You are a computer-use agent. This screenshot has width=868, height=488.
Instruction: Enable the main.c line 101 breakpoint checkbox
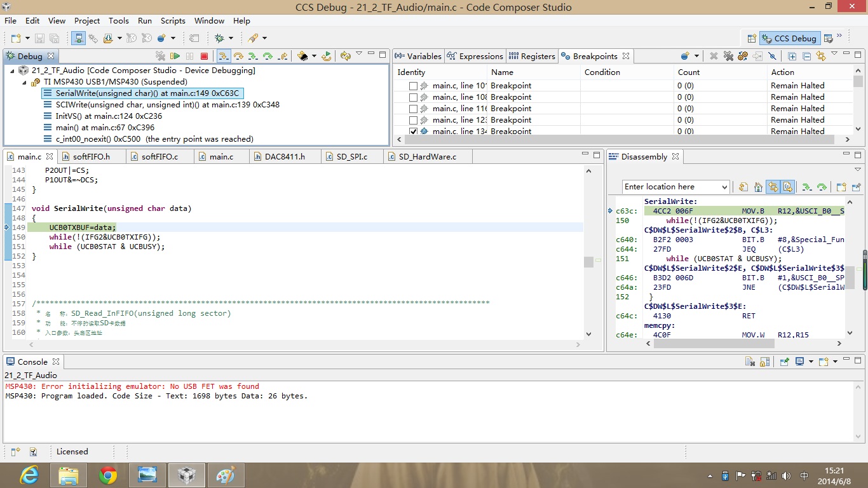(414, 86)
